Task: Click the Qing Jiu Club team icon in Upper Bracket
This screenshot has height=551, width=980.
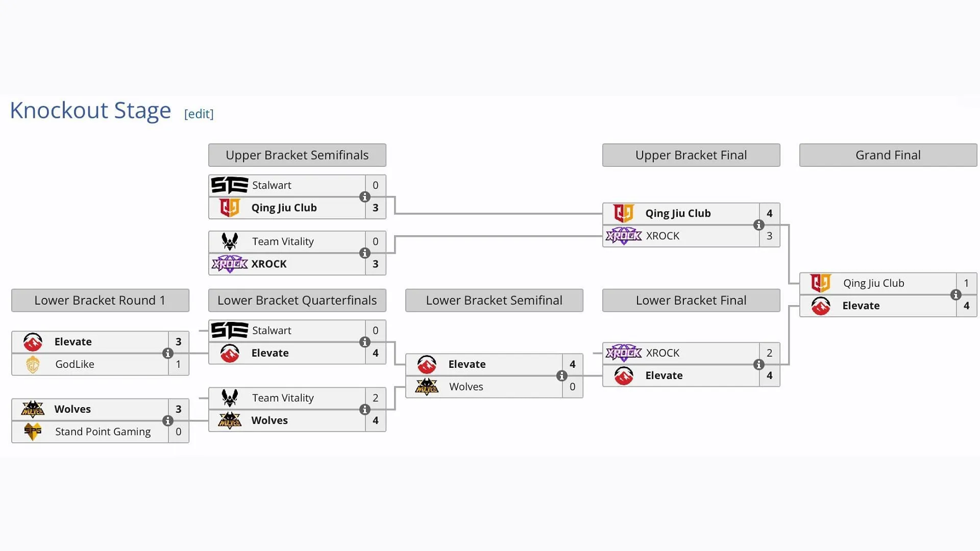Action: coord(231,207)
